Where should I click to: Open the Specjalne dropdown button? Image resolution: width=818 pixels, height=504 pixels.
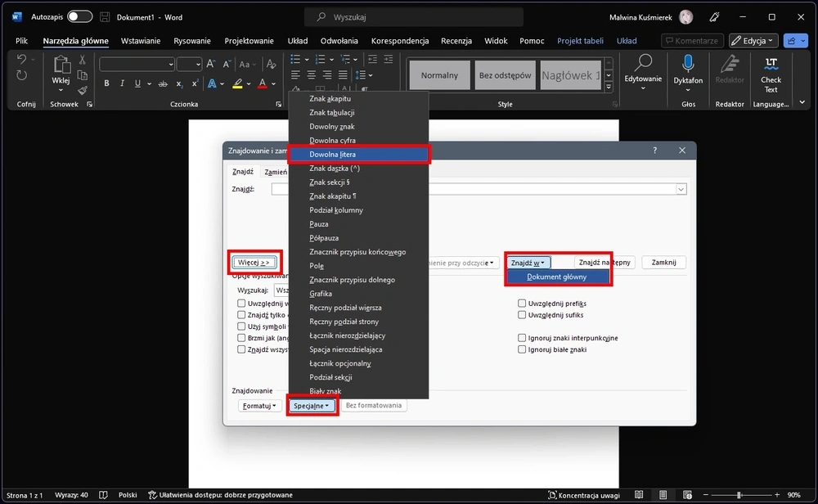click(x=312, y=405)
